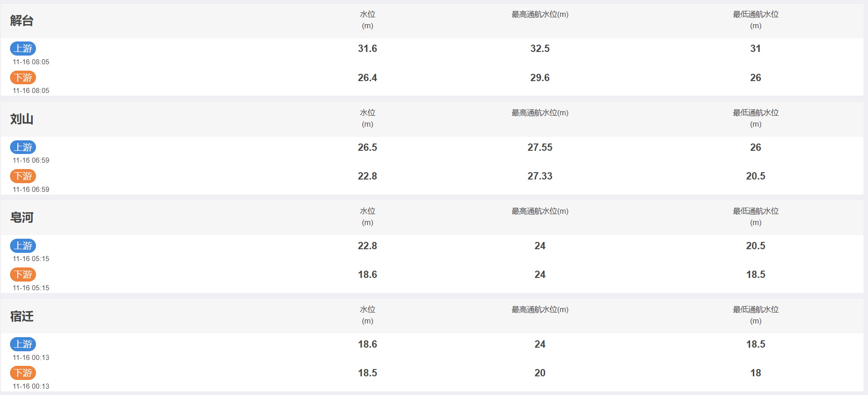
Task: Click 刘山 downstream max navigable level 27.33
Action: click(540, 176)
